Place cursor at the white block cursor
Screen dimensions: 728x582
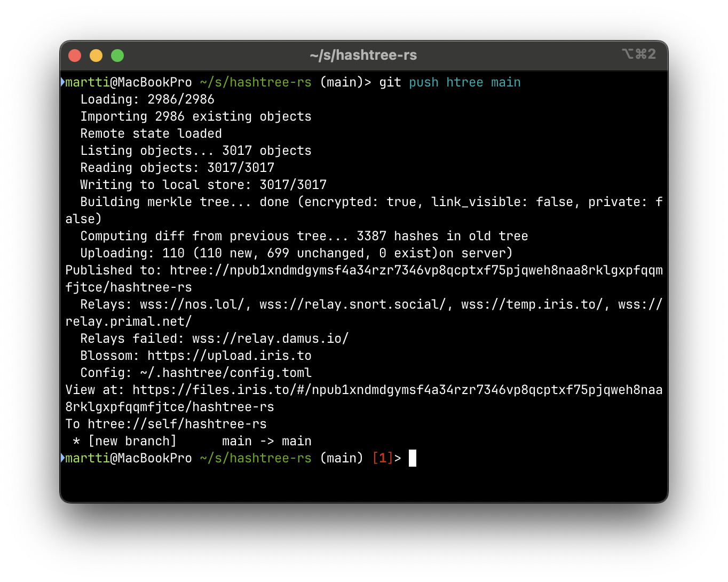coord(412,458)
